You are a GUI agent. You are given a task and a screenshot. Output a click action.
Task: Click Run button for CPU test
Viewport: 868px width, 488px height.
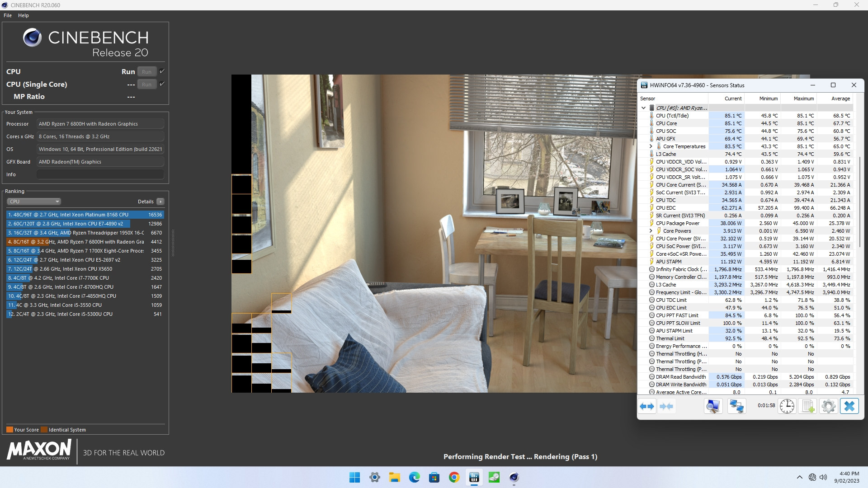tap(147, 72)
